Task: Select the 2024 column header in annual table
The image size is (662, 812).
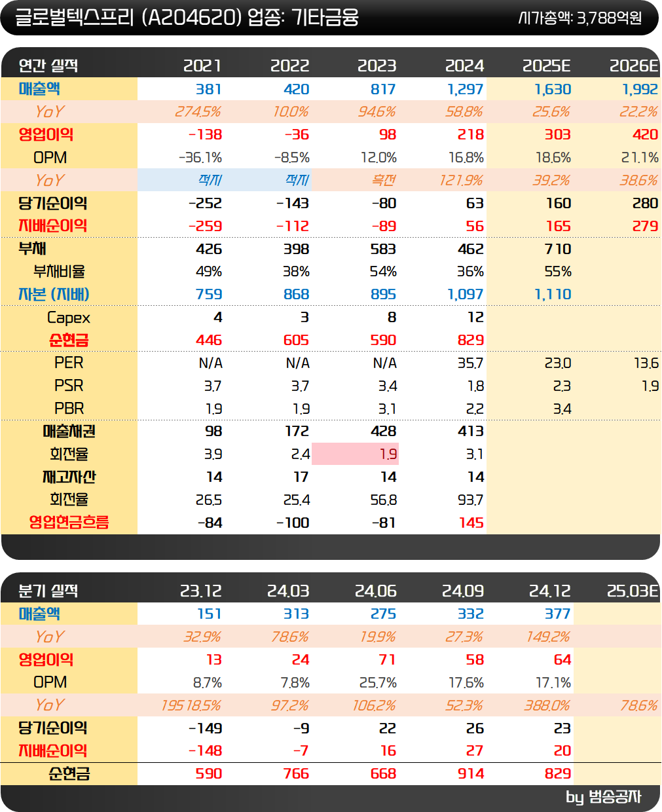Action: [464, 65]
